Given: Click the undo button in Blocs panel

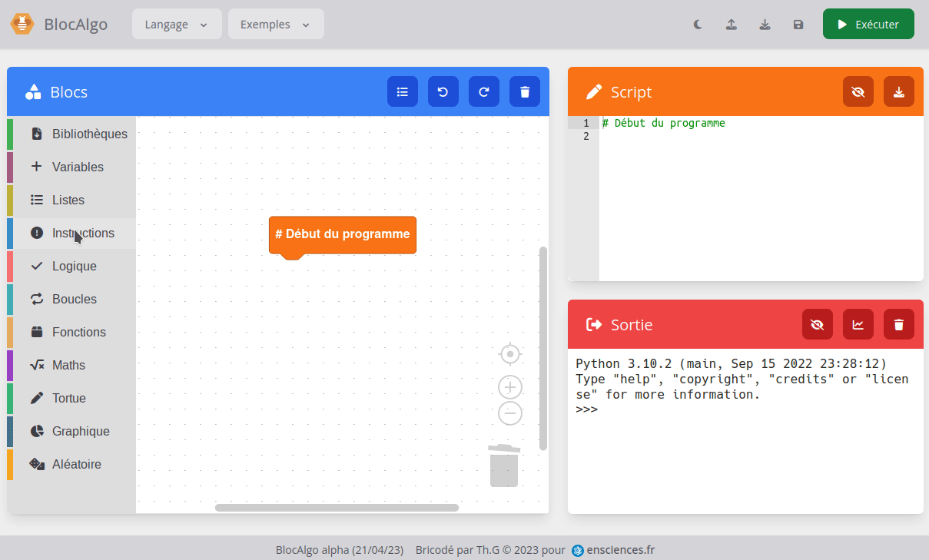Looking at the screenshot, I should [443, 92].
